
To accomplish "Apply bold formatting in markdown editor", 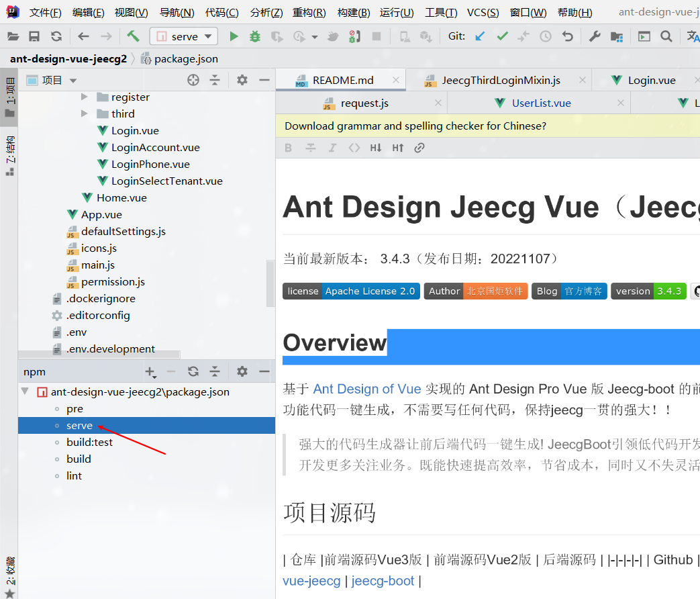I will [x=289, y=148].
